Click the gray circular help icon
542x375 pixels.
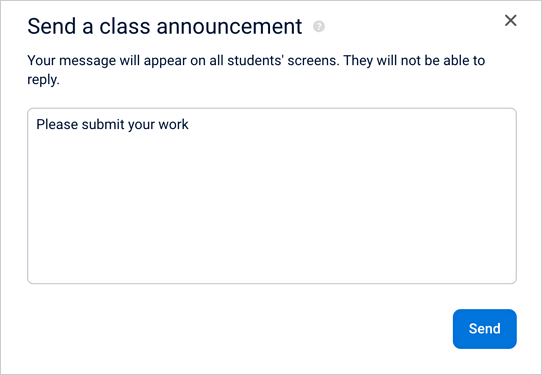coord(319,26)
